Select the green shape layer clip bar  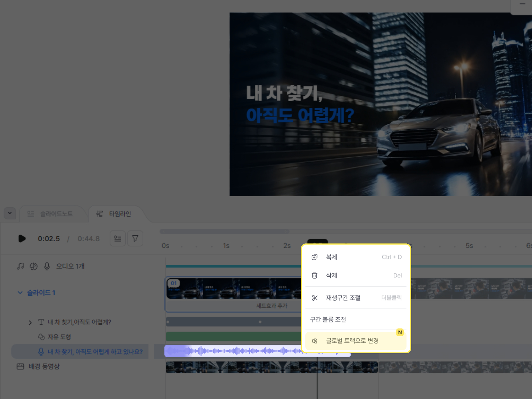233,337
